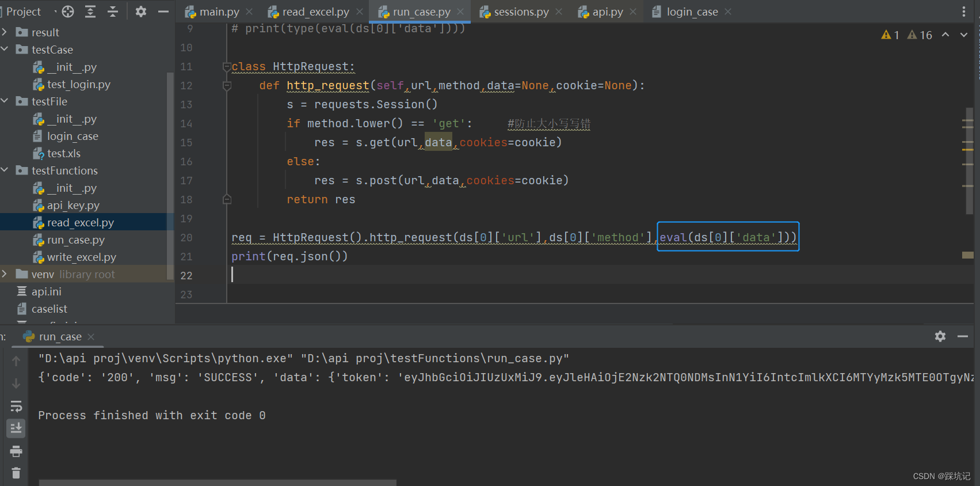Open api.ini file in project tree
Screen dimensions: 980x486
(46, 292)
